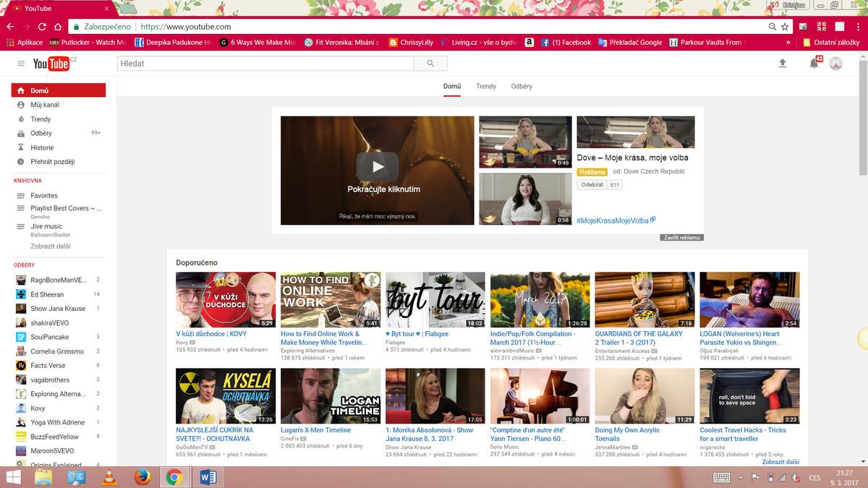The width and height of the screenshot is (868, 488).
Task: Open Historie in the left sidebar
Action: (42, 147)
